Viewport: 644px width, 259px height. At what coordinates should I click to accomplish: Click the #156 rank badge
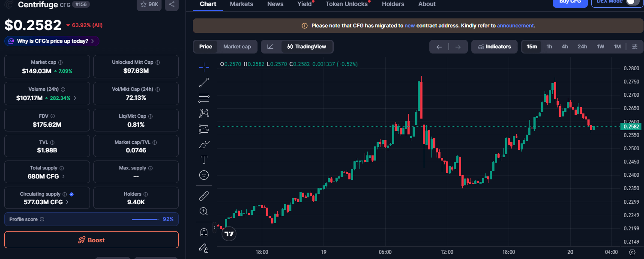(81, 4)
